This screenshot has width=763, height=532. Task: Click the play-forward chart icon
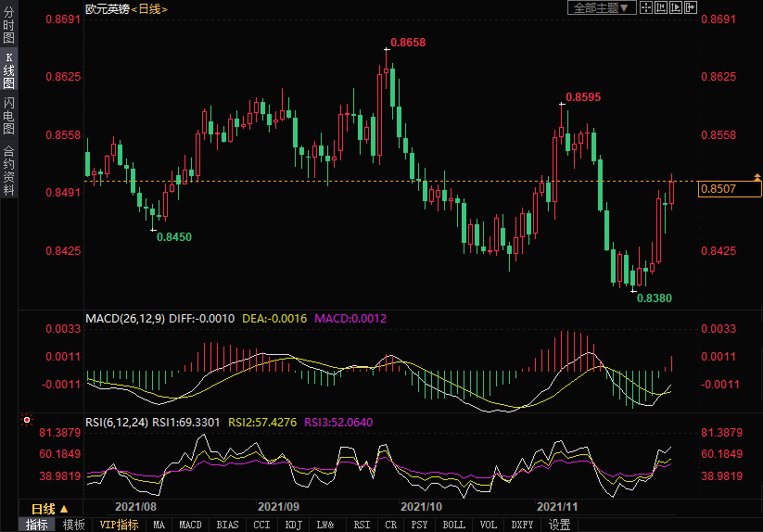[675, 7]
